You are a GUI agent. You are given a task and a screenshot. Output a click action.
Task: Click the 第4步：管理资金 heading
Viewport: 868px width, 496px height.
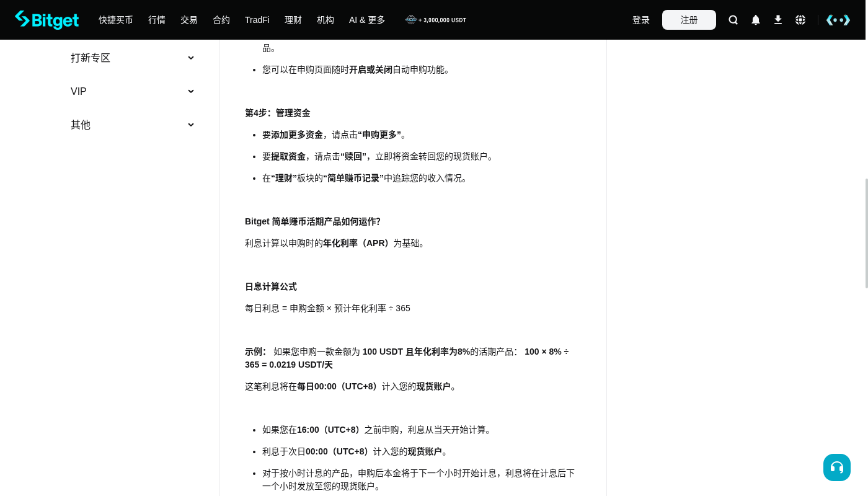278,113
